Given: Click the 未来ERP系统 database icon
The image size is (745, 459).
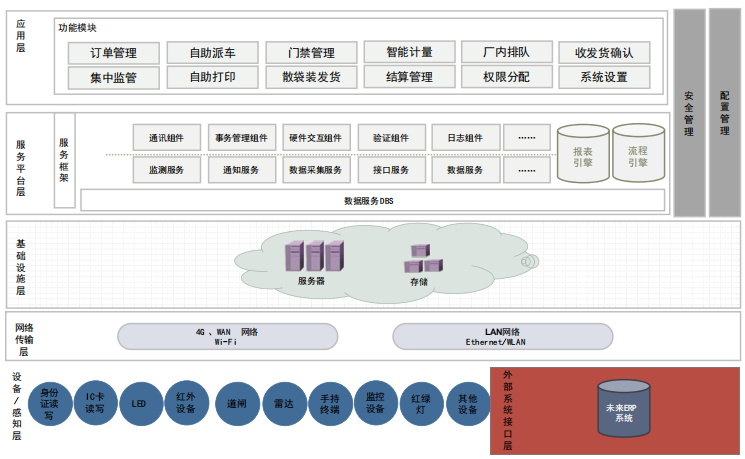Looking at the screenshot, I should (x=623, y=410).
